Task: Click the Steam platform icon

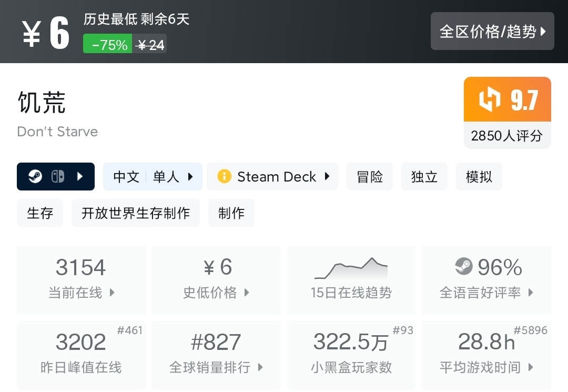Action: 35,176
